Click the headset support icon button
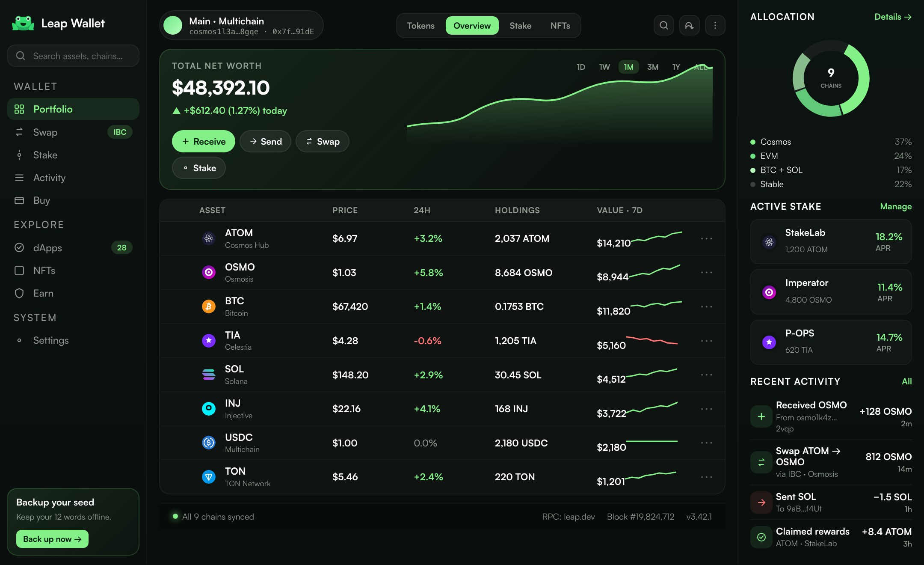Screen dimensions: 924x565 690,26
